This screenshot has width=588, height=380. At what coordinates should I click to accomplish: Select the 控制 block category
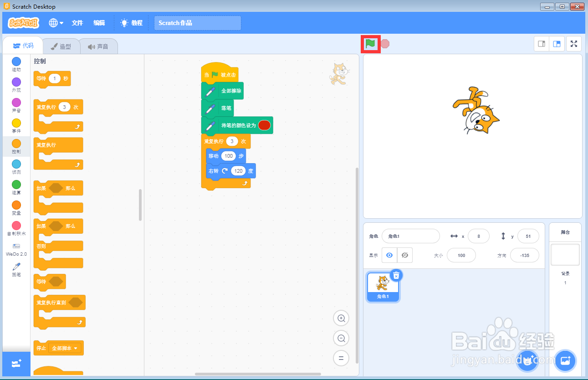pyautogui.click(x=16, y=146)
